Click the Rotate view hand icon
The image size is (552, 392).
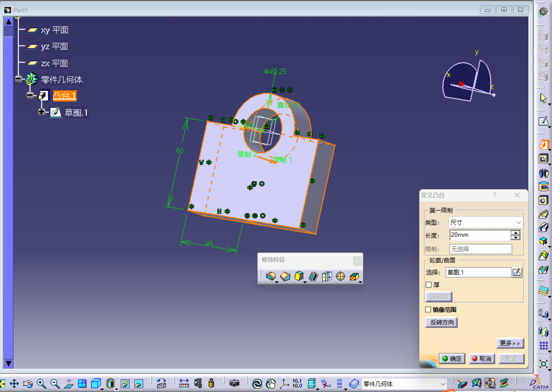28,384
